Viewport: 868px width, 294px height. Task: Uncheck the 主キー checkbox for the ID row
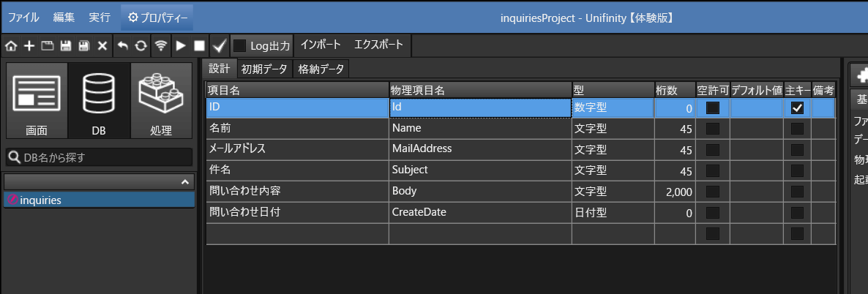point(797,108)
